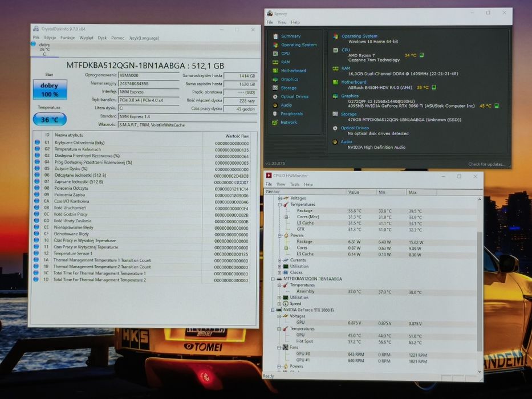The height and width of the screenshot is (399, 532).
Task: Open the View menu in Speccy
Action: point(282,22)
